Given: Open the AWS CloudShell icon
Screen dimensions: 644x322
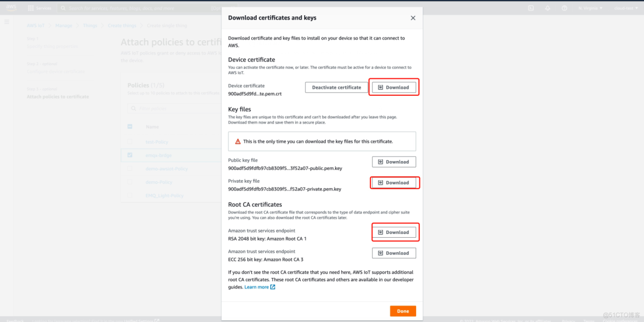Looking at the screenshot, I should [x=531, y=8].
